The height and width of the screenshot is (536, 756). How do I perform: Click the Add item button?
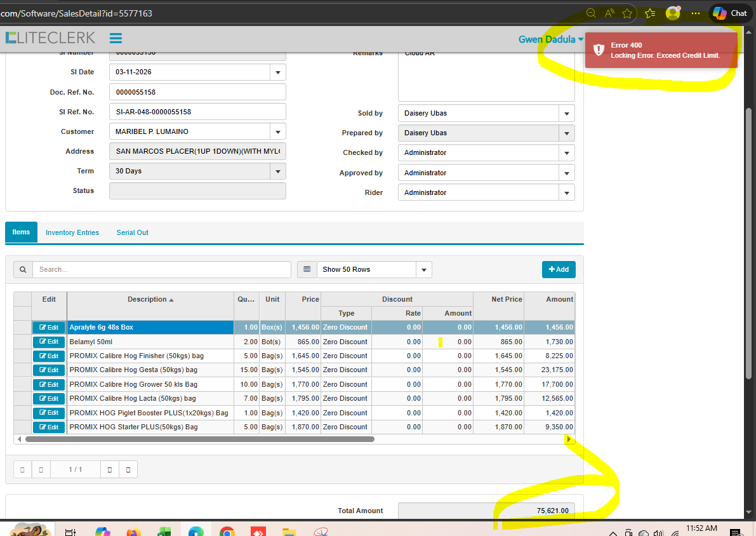click(x=558, y=269)
